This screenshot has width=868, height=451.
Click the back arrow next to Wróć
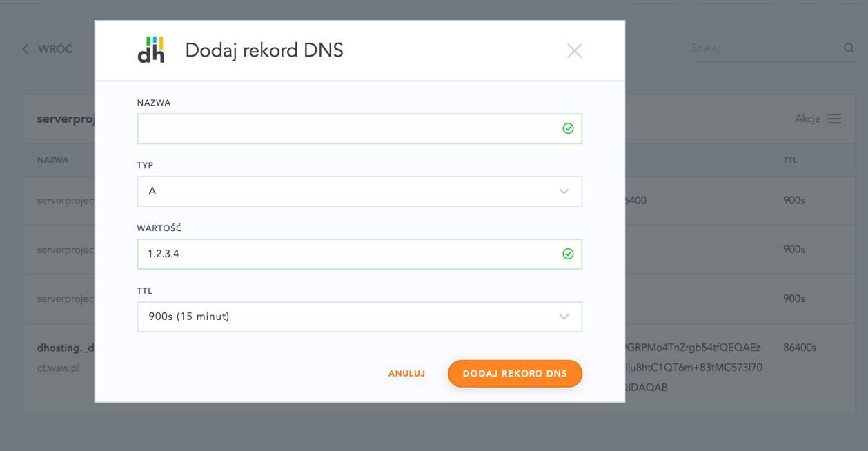tap(26, 49)
